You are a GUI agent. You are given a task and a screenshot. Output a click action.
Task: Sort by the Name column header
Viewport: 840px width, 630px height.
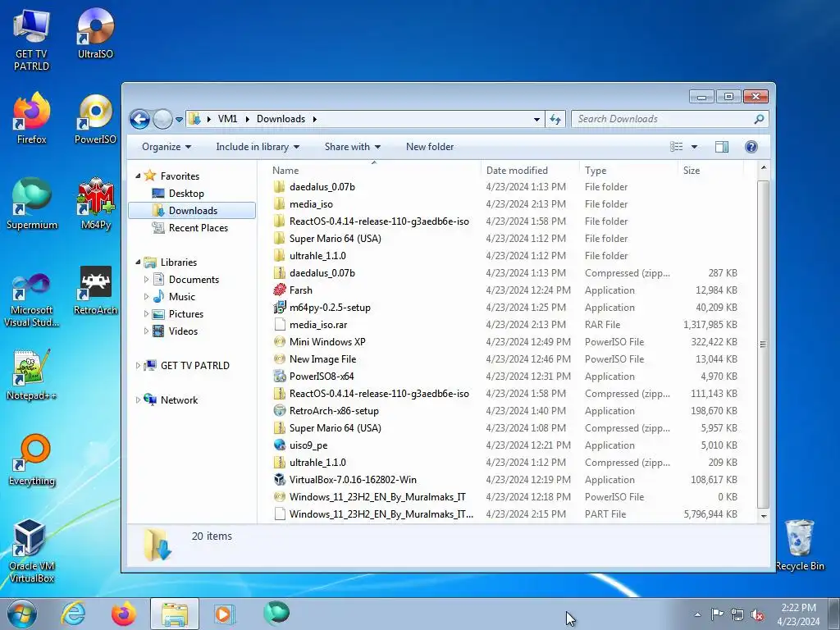point(373,171)
